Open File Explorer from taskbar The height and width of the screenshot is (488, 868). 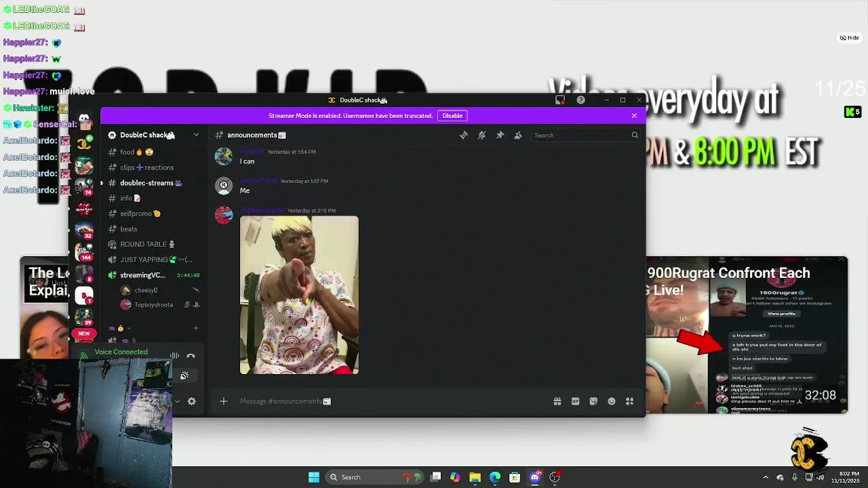(475, 477)
